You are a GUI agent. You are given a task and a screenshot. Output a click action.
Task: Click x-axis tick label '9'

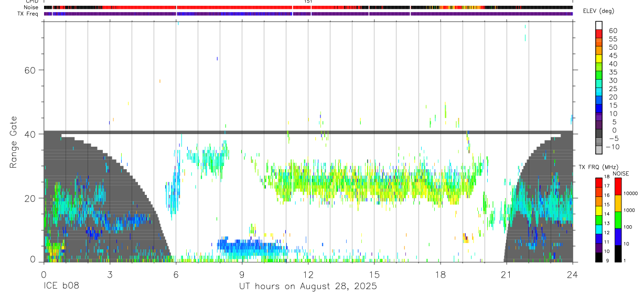point(242,273)
